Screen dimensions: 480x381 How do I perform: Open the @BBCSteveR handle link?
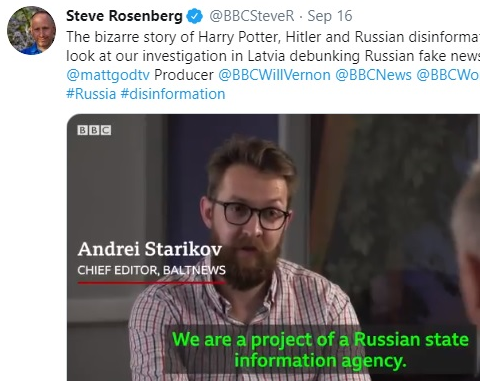click(x=252, y=16)
